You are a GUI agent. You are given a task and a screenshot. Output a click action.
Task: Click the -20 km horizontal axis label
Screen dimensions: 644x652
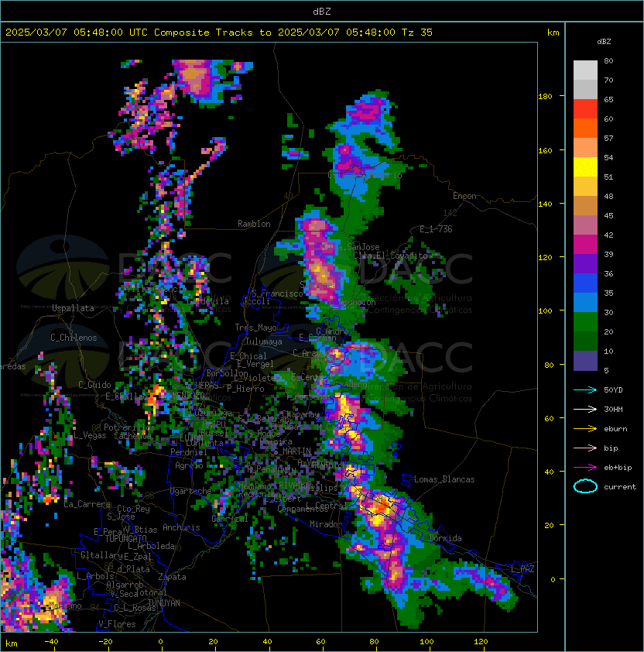point(105,642)
